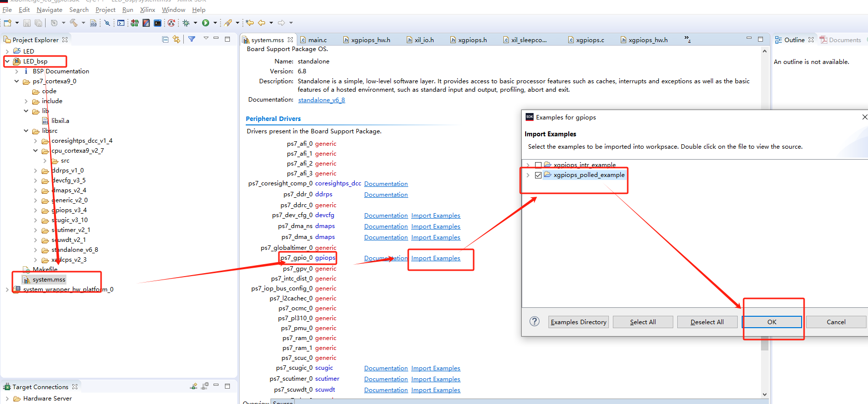Collapse the ps7_cortexa9_0 folder
This screenshot has height=404, width=868.
(x=16, y=81)
